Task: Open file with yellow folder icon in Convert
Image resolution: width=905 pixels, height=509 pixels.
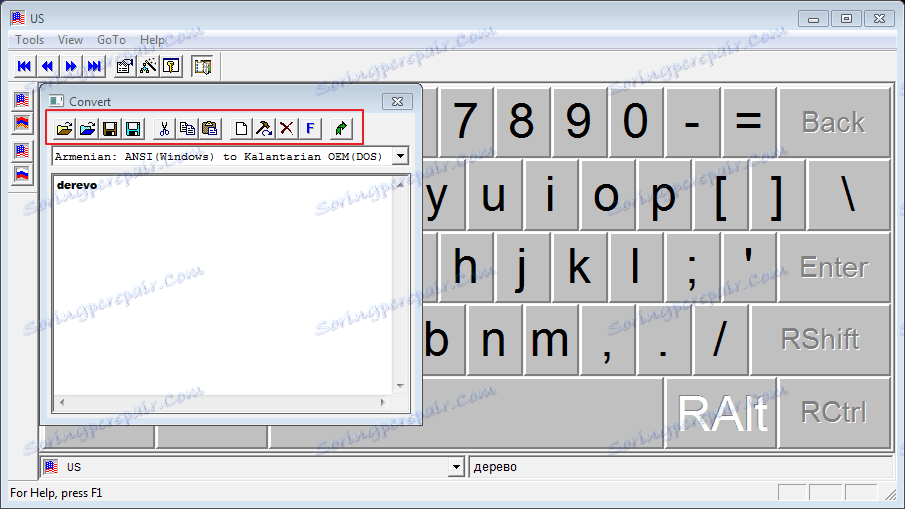Action: pyautogui.click(x=64, y=128)
